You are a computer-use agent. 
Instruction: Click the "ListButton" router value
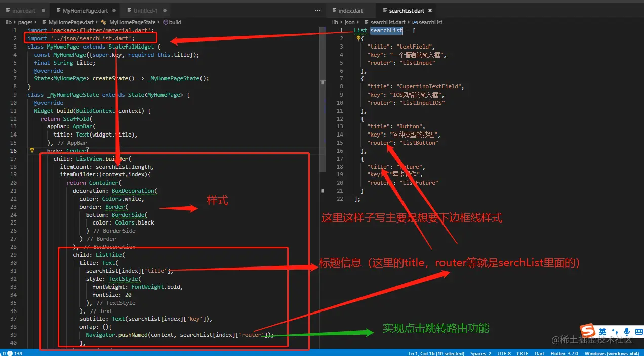419,143
